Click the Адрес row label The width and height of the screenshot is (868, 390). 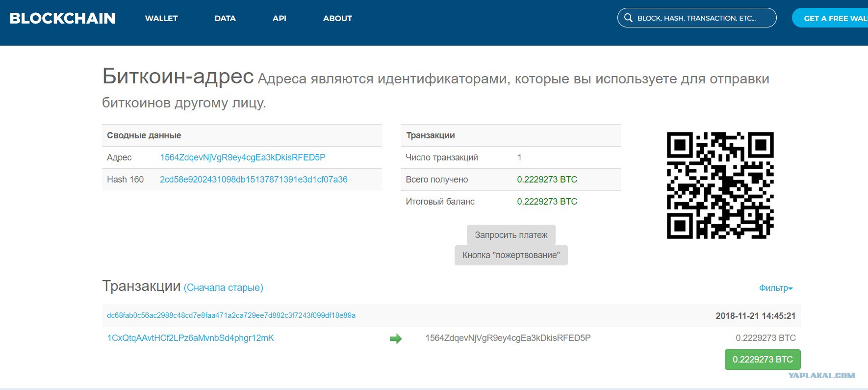[x=119, y=157]
